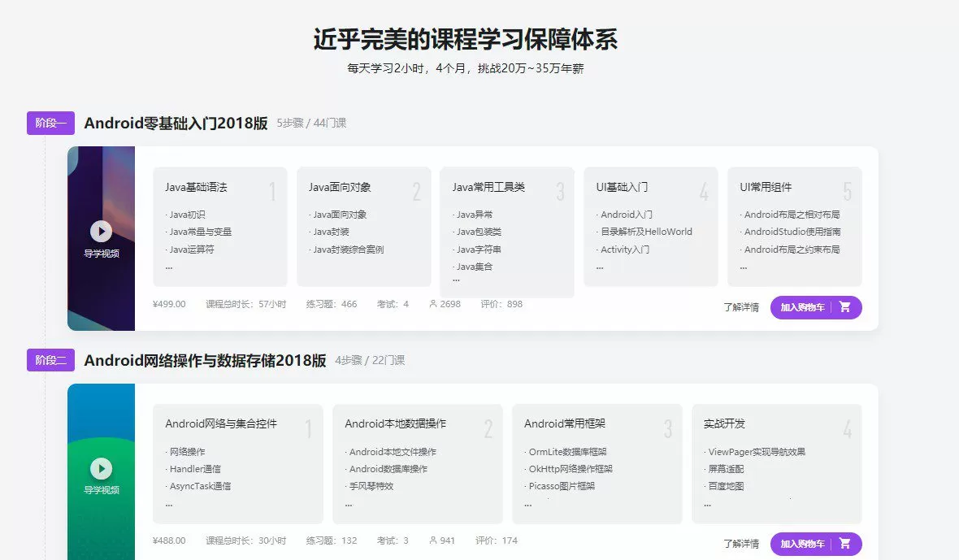Click the shopping cart icon beside 阶段二 加入购物车
Image resolution: width=959 pixels, height=560 pixels.
pos(847,544)
